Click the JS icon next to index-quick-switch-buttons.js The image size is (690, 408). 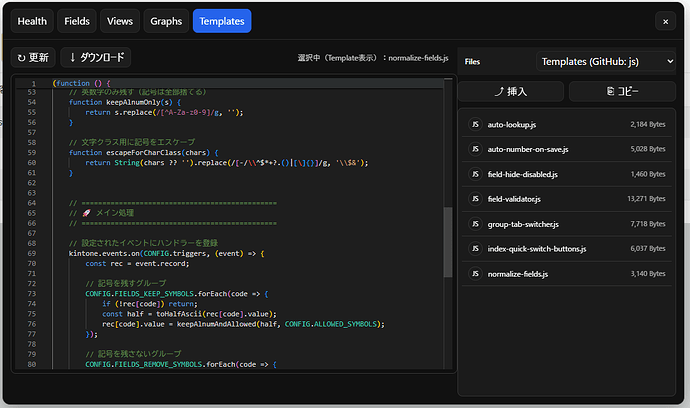[x=476, y=249]
